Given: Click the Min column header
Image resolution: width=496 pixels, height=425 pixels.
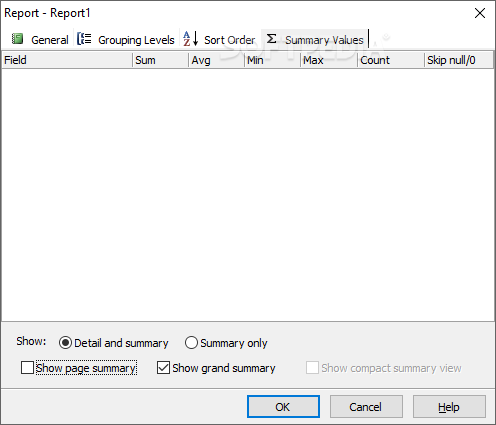Looking at the screenshot, I should point(272,60).
